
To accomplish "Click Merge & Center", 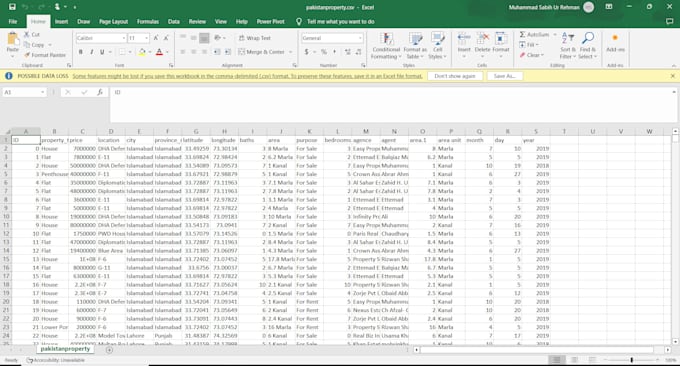I will [262, 52].
